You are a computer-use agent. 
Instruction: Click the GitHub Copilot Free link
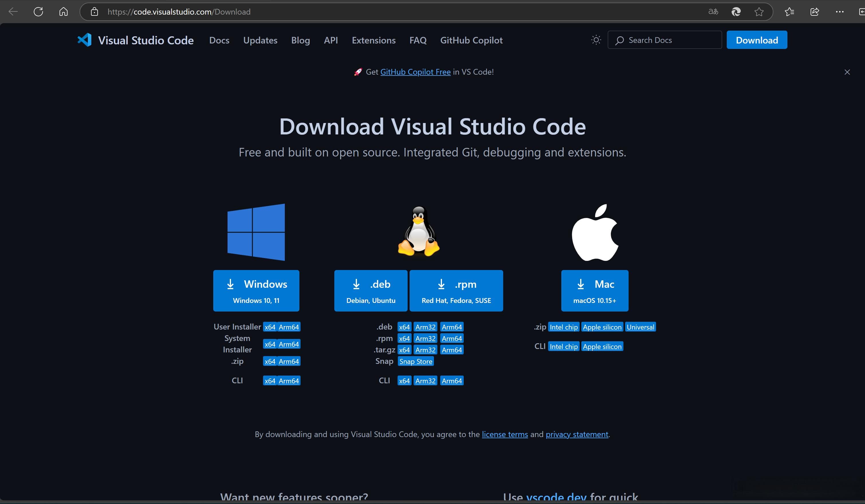click(x=415, y=72)
